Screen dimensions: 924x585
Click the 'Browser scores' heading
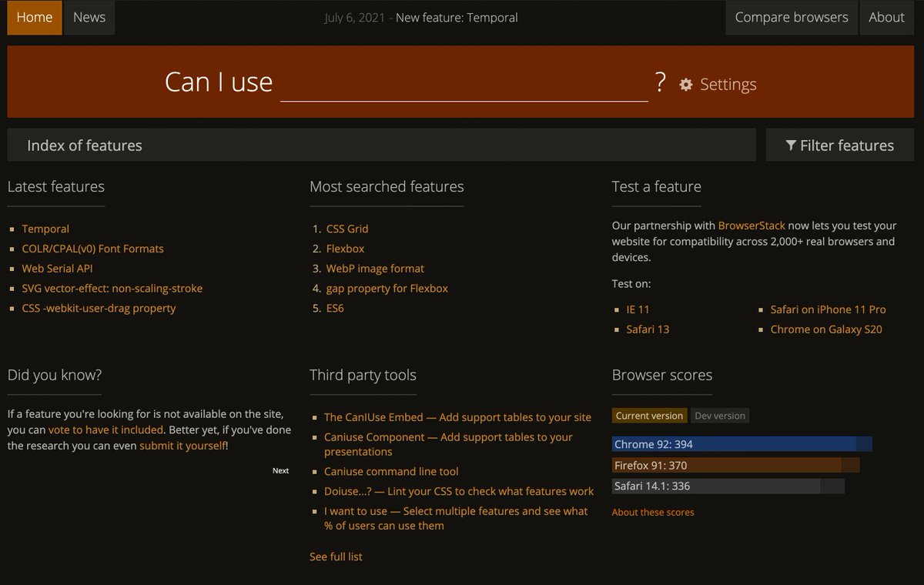click(x=662, y=375)
